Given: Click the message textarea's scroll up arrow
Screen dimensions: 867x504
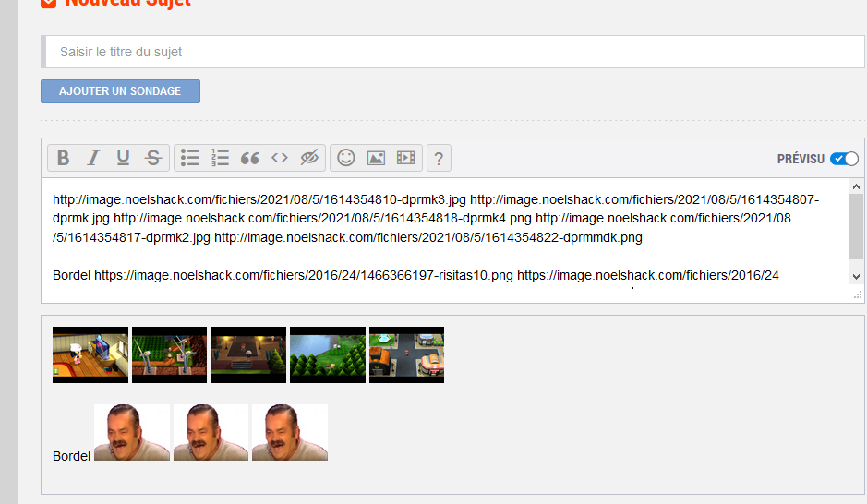Looking at the screenshot, I should click(x=856, y=186).
